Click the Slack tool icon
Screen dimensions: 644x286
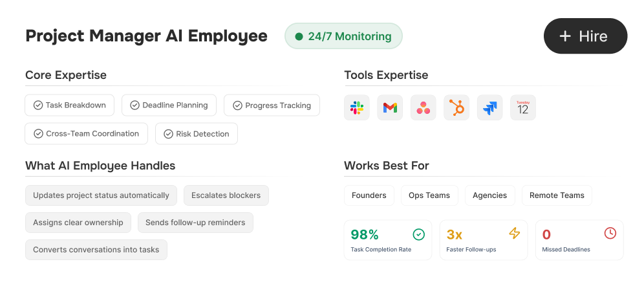pyautogui.click(x=357, y=108)
